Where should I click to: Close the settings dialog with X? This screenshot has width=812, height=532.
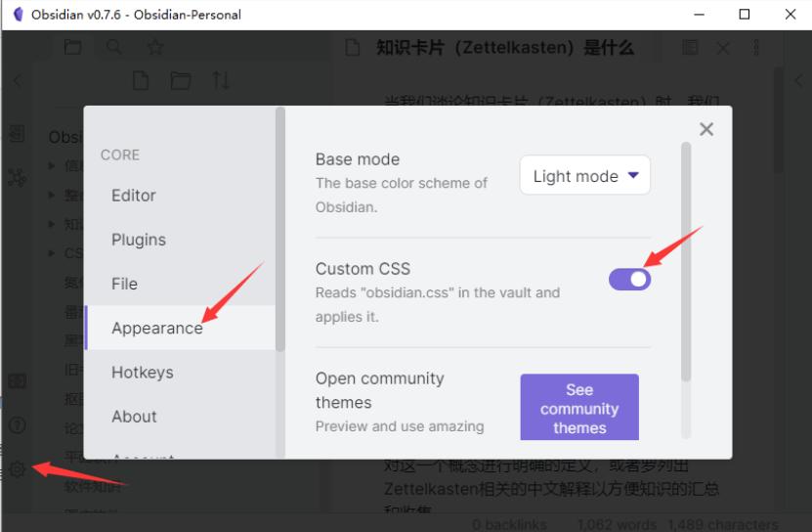(x=706, y=129)
